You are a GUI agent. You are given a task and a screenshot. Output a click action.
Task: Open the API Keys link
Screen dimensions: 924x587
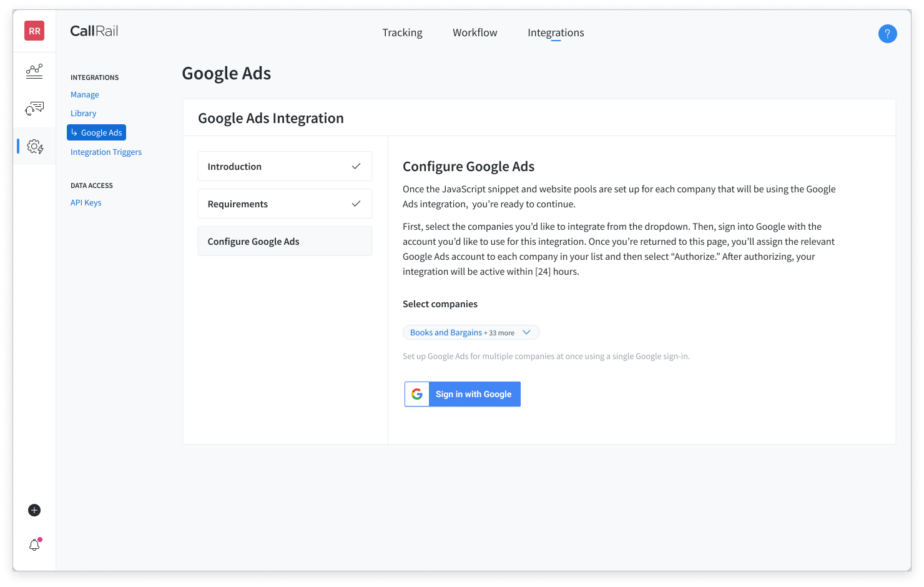(86, 203)
